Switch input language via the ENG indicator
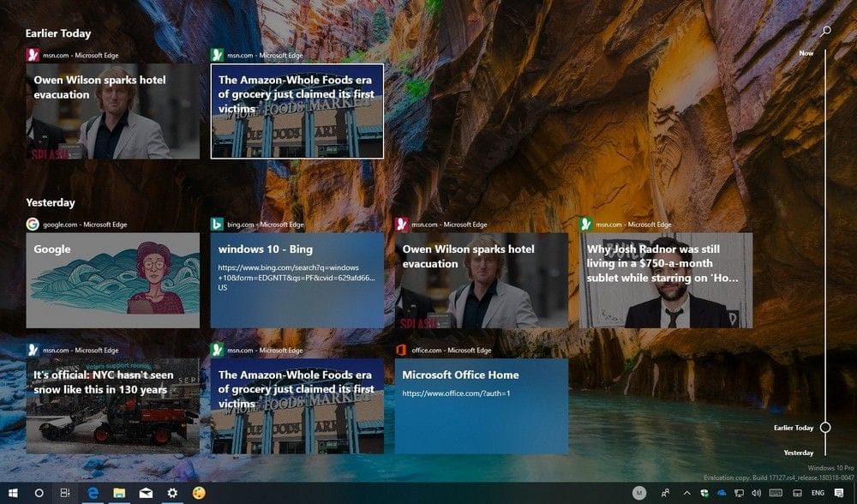 pyautogui.click(x=816, y=493)
